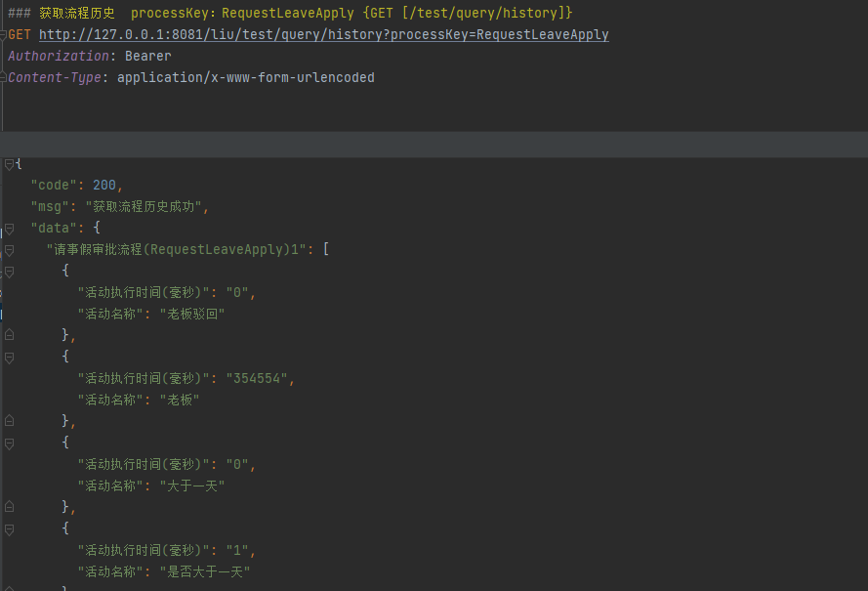Click closing fold marker after 老板驳回 object

[9, 335]
